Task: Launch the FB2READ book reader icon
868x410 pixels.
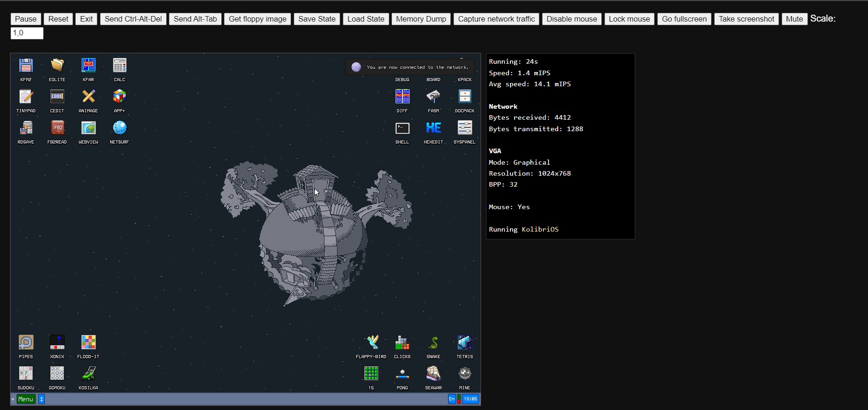Action: coord(57,128)
